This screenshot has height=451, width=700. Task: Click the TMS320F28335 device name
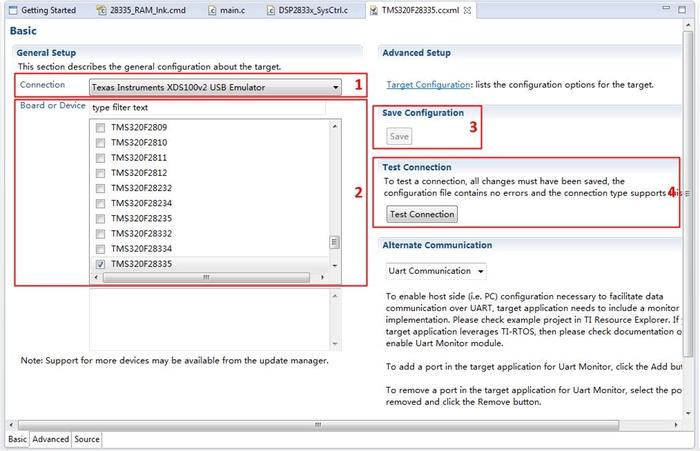tap(141, 264)
